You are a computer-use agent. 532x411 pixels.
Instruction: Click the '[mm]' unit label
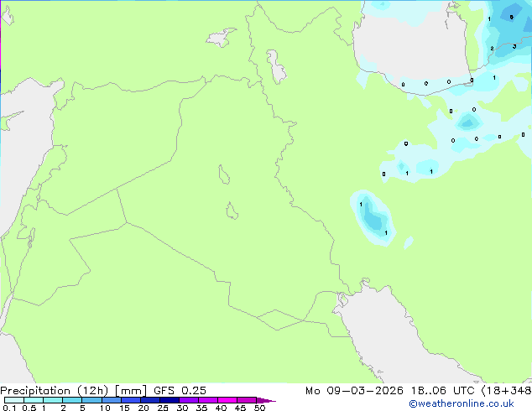[131, 391]
